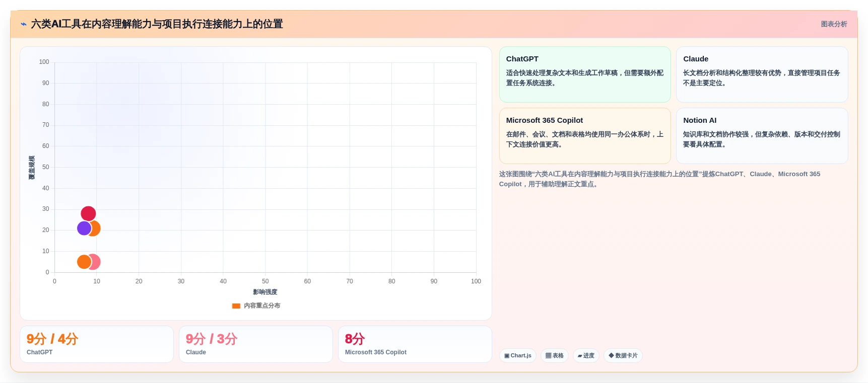868x383 pixels.
Task: Click the Microsoft 365 Copilot 8分 score card
Action: [x=415, y=344]
